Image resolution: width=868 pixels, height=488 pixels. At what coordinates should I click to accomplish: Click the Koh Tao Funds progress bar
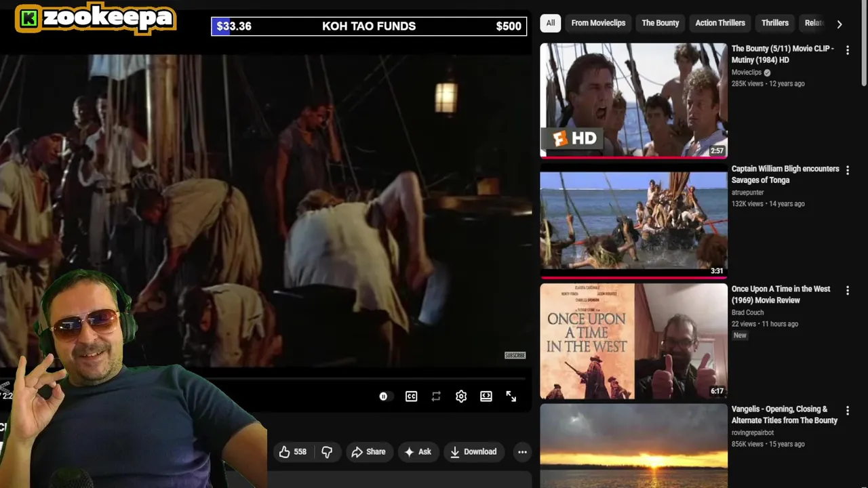(369, 26)
